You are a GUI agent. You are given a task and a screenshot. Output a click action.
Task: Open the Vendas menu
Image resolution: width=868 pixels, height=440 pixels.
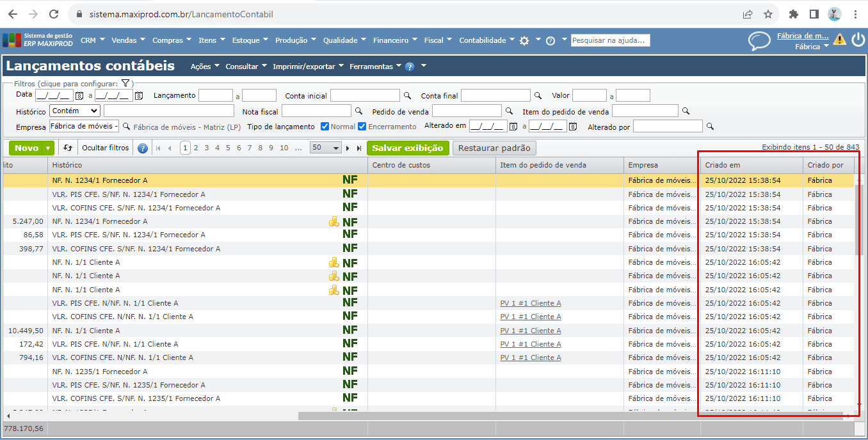pos(128,40)
